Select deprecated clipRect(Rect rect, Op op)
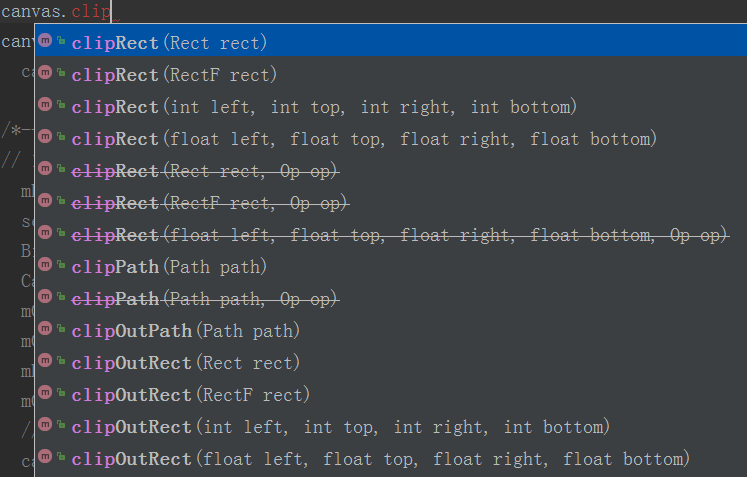747x477 pixels. pos(391,171)
